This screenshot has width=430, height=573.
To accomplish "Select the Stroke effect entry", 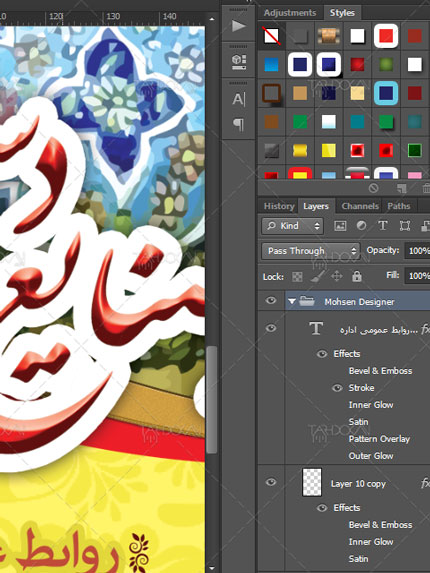I will (x=361, y=388).
